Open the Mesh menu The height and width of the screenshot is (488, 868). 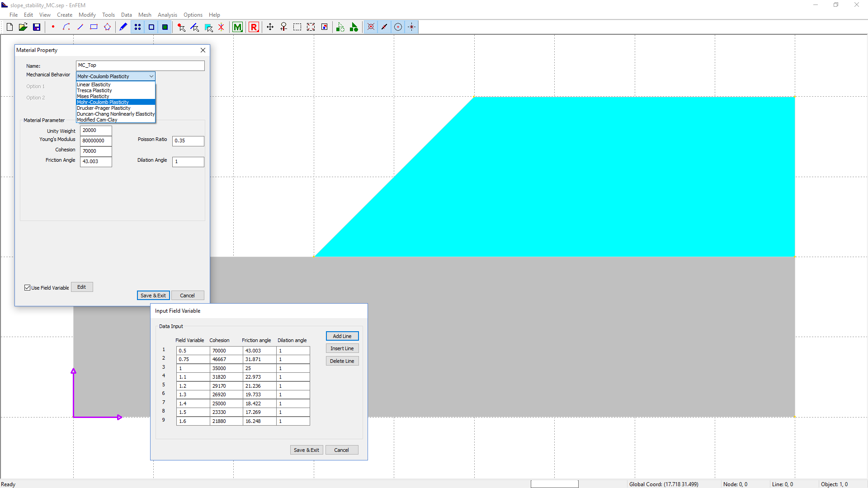(x=144, y=15)
